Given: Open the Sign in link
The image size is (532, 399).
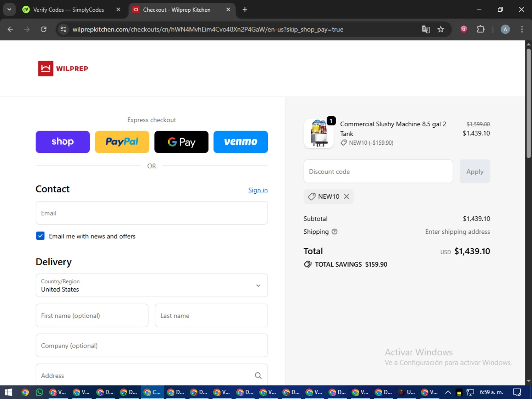Looking at the screenshot, I should tap(258, 190).
